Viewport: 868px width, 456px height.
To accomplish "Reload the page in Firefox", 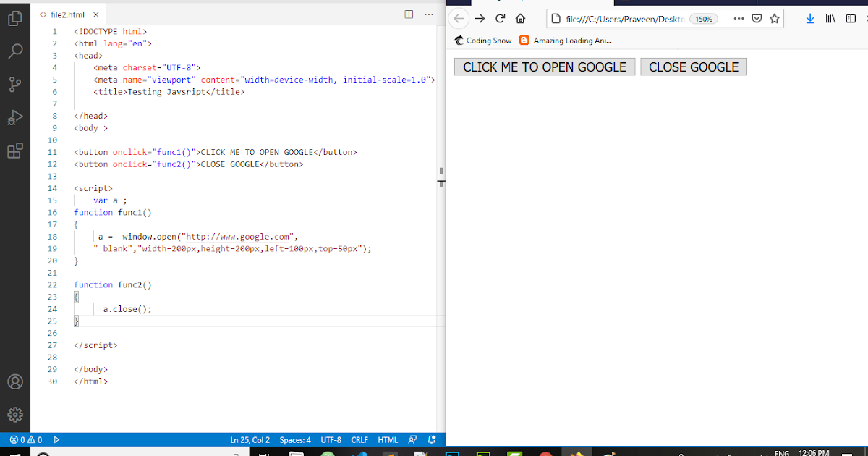I will pos(500,18).
